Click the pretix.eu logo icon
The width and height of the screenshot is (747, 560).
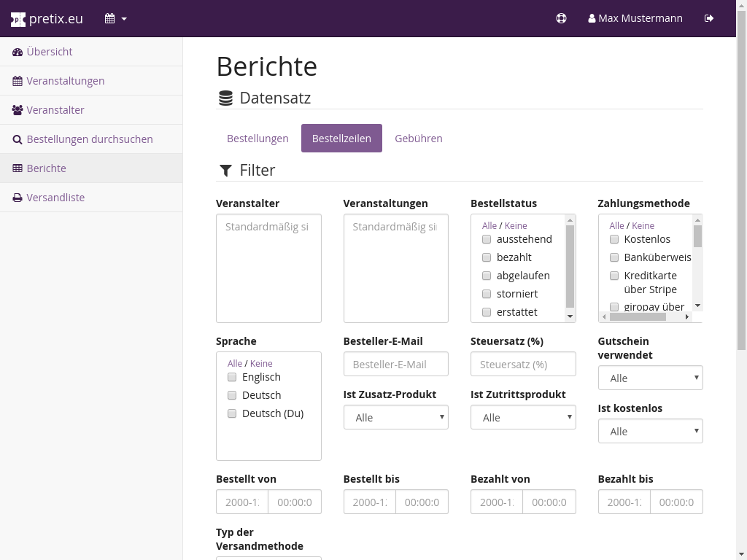tap(18, 19)
